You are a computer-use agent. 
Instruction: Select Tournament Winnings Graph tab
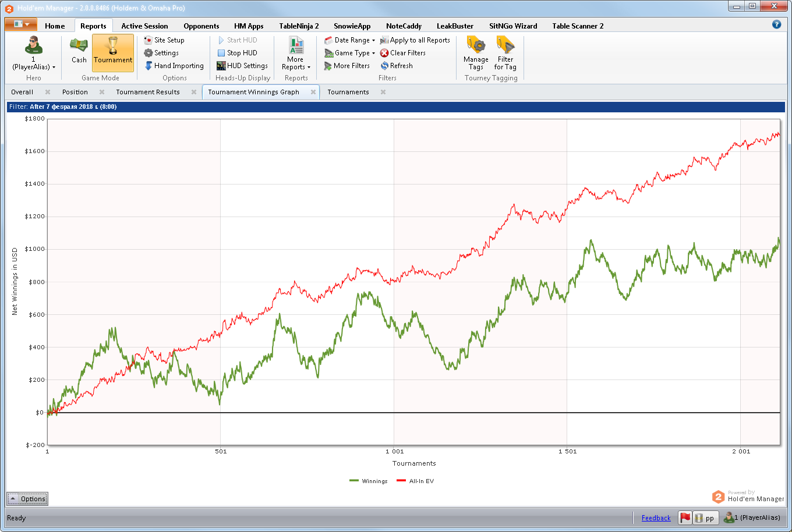click(253, 92)
